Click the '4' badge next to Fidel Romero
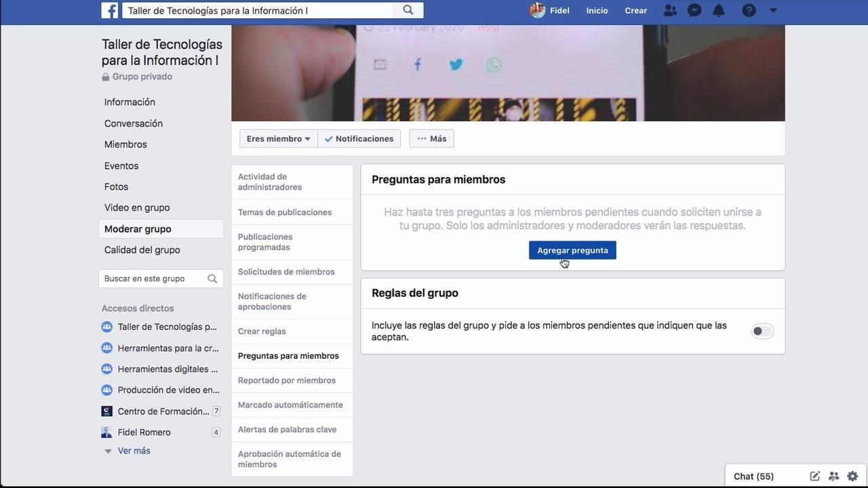Screen dimensions: 868x488 (216, 432)
